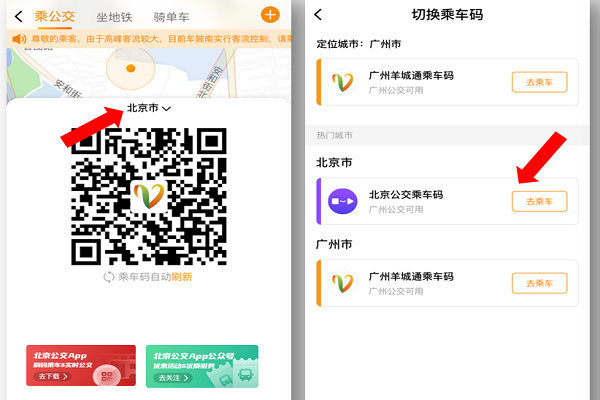Switch to 骑单车 tab
600x400 pixels.
(x=171, y=17)
